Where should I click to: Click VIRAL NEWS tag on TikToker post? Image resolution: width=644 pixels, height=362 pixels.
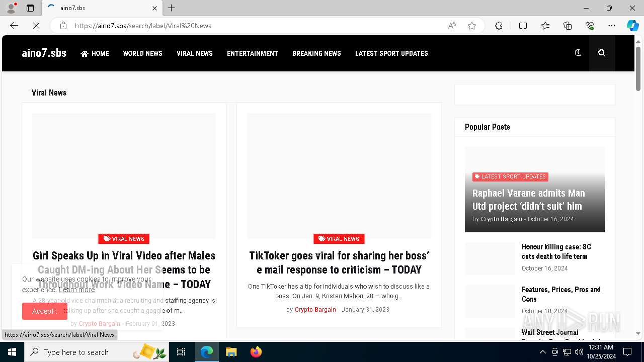tap(339, 239)
